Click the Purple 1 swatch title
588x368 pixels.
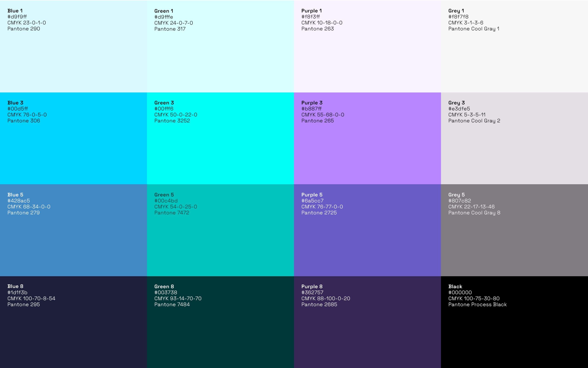(x=311, y=11)
